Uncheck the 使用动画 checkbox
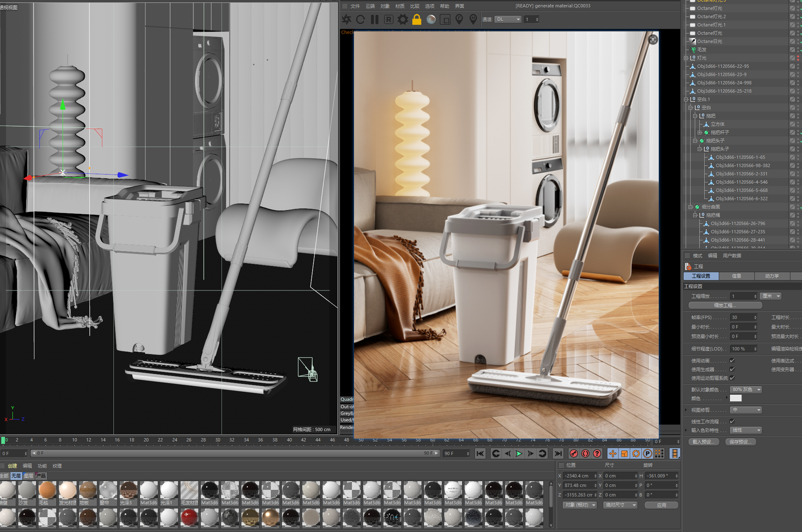The width and height of the screenshot is (802, 532). [x=732, y=361]
